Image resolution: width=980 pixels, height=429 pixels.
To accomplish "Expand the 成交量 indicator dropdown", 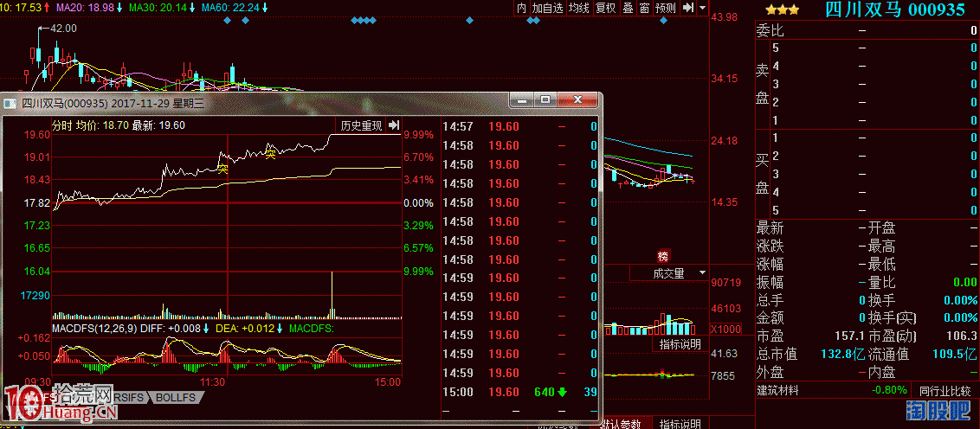I will click(702, 273).
